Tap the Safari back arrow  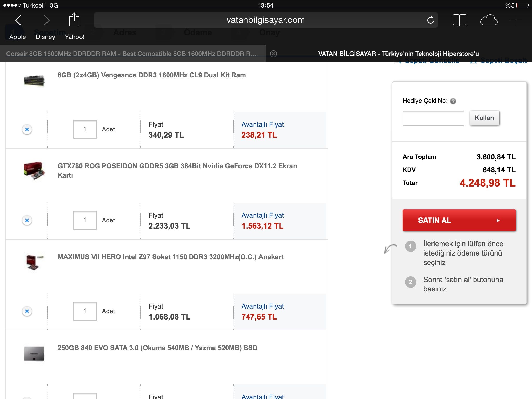18,20
